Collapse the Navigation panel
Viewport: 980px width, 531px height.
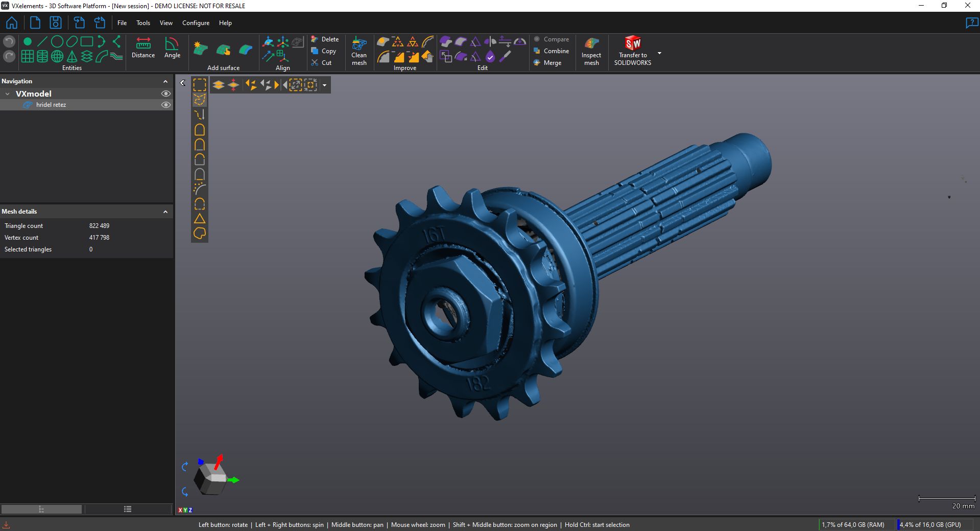165,81
